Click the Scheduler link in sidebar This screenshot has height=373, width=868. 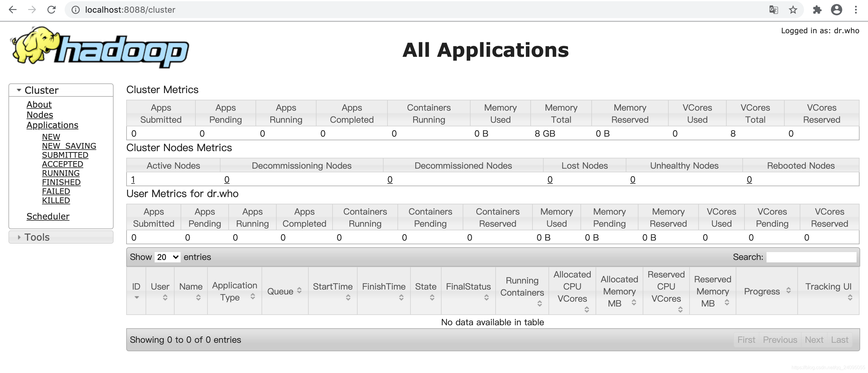click(48, 216)
